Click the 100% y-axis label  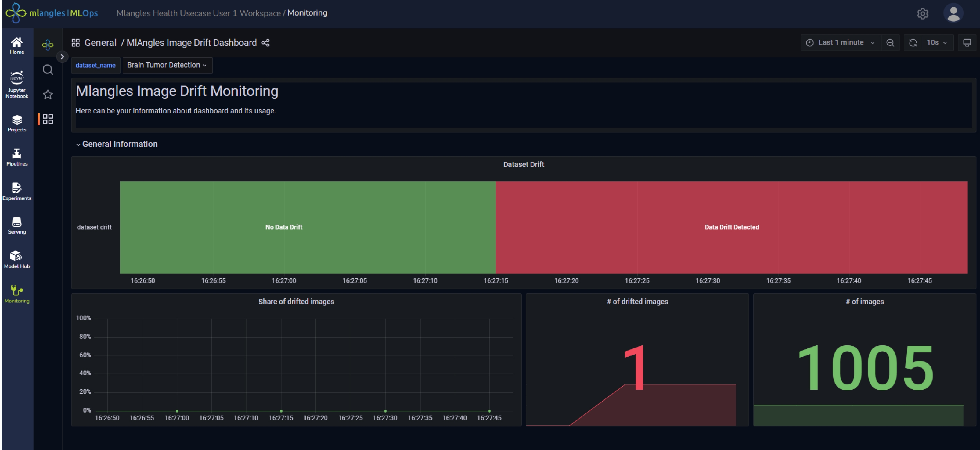(83, 318)
